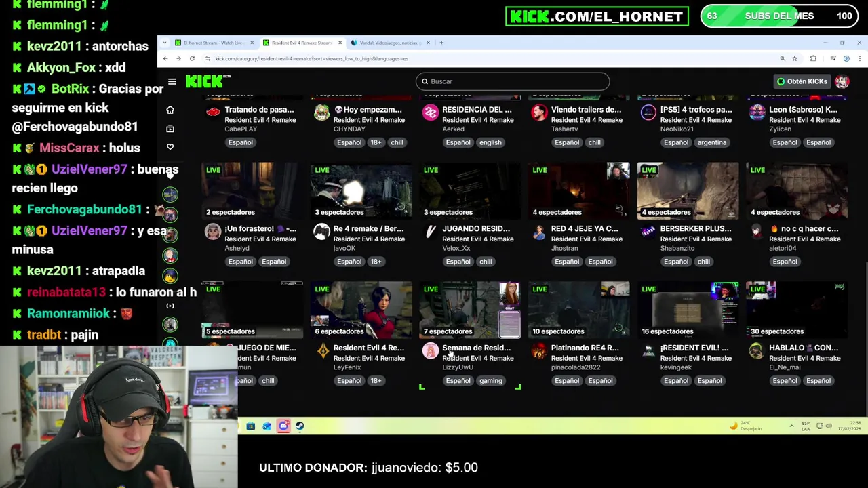Click CabePLAY channel avatar

[213, 113]
